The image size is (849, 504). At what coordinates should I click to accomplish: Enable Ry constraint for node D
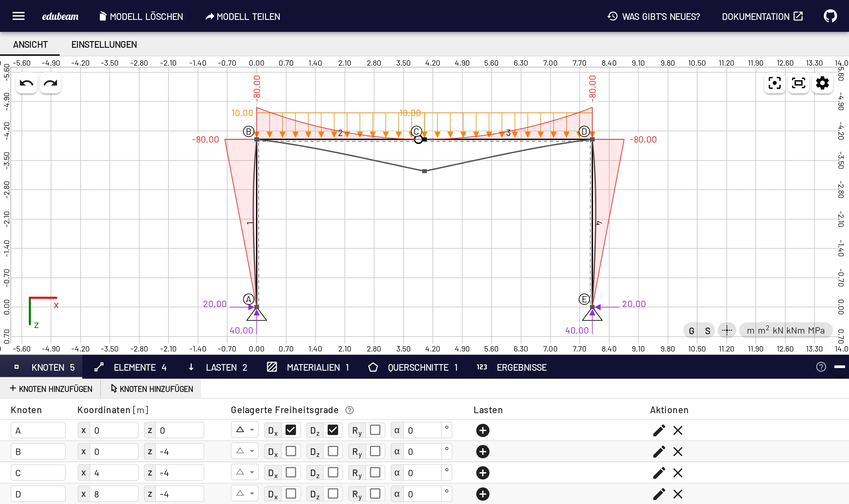click(x=375, y=493)
